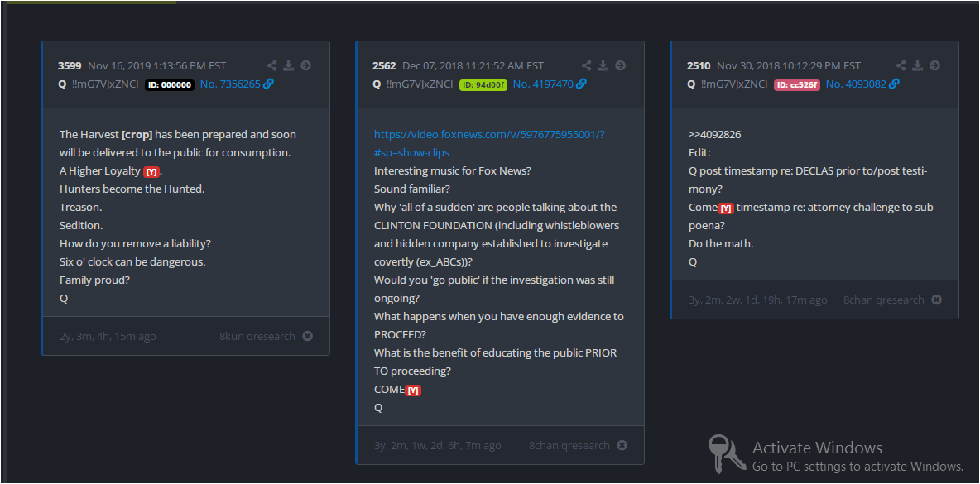Image resolution: width=980 pixels, height=484 pixels.
Task: Click [Y] marker after COME in post 2562
Action: [413, 391]
